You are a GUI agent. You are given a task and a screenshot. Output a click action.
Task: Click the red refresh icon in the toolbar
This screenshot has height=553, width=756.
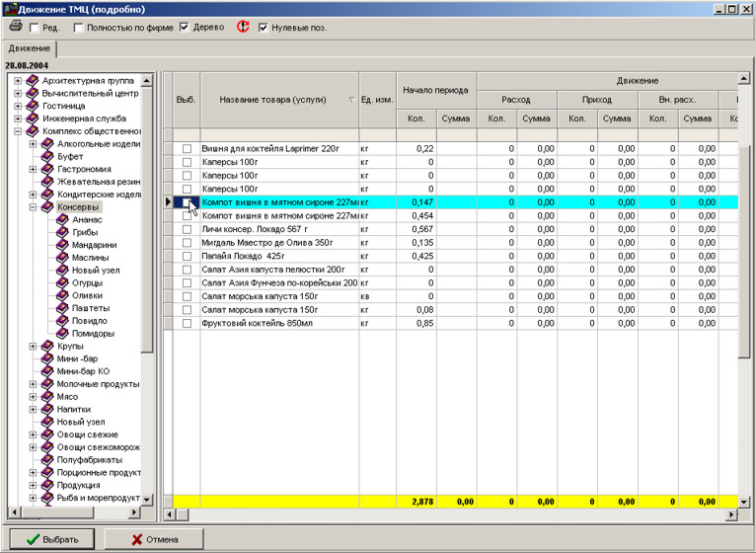[243, 27]
